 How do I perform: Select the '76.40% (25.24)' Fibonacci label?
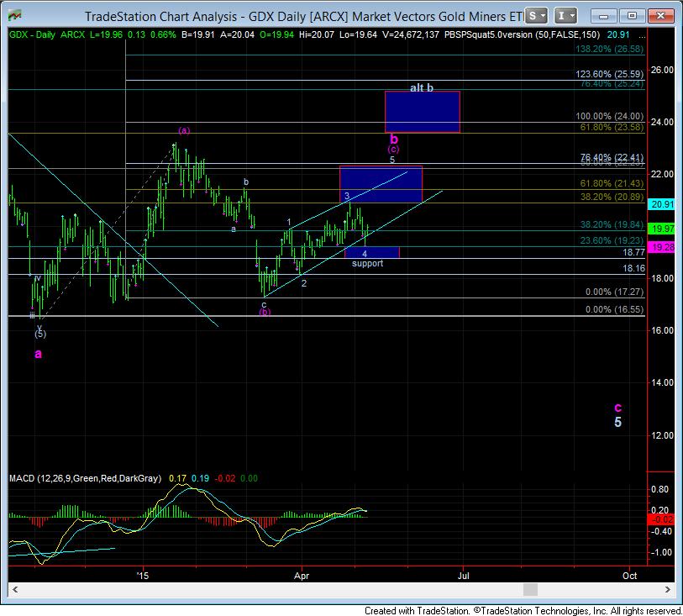tap(612, 84)
